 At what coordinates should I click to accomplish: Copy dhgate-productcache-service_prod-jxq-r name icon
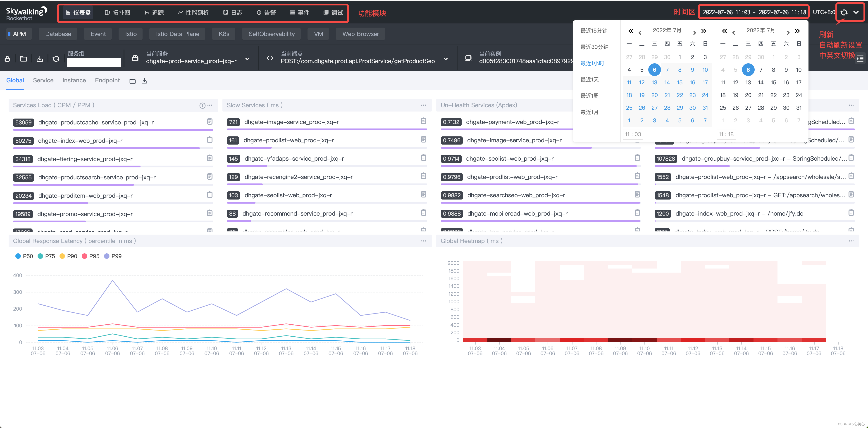tap(210, 121)
